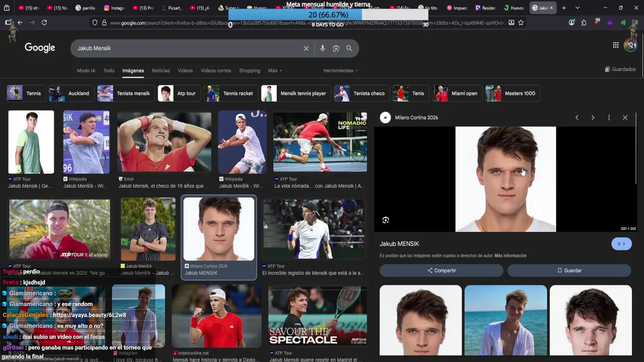The image size is (644, 362).
Task: Click the search magnifier button
Action: click(349, 48)
